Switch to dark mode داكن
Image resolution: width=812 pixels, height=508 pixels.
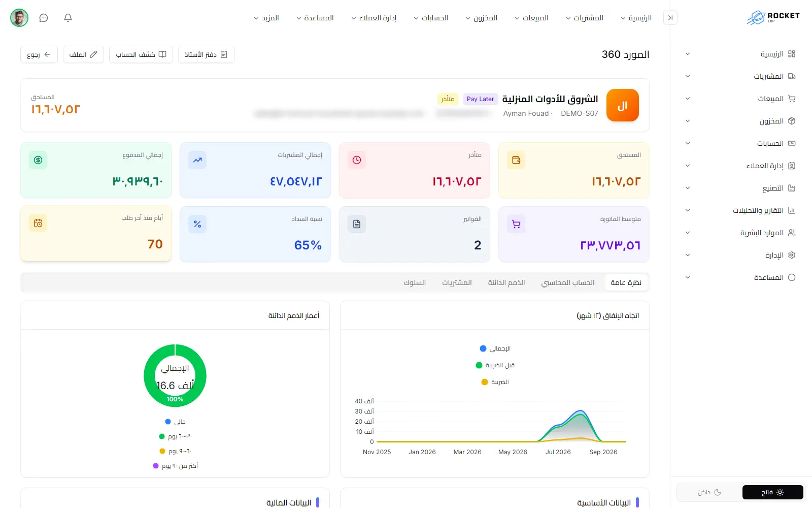pyautogui.click(x=709, y=492)
